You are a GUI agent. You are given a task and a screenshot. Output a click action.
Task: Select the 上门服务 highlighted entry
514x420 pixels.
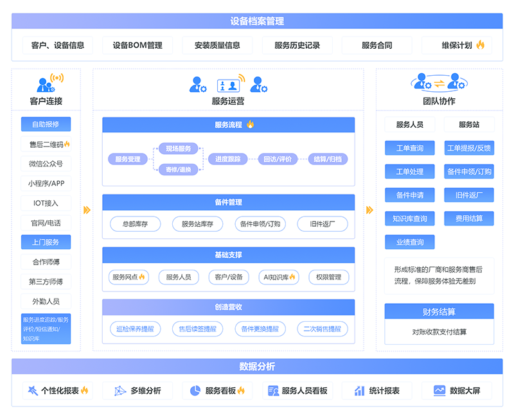[x=46, y=242]
